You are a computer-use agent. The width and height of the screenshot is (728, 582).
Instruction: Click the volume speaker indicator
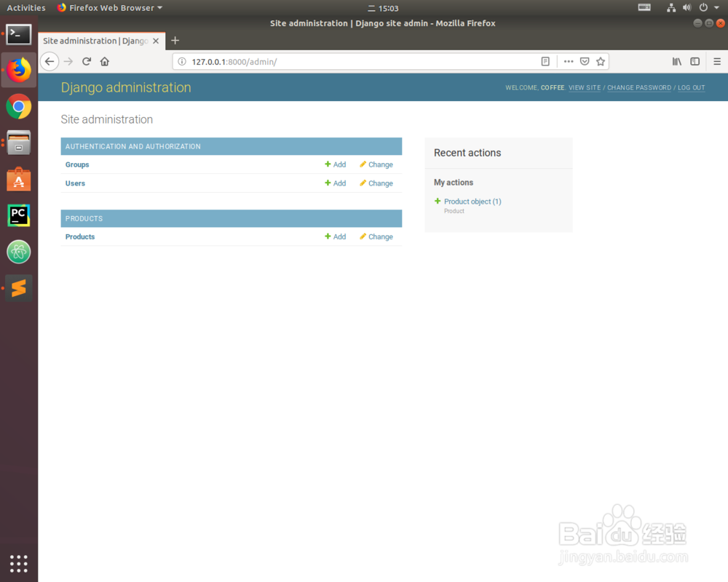687,7
